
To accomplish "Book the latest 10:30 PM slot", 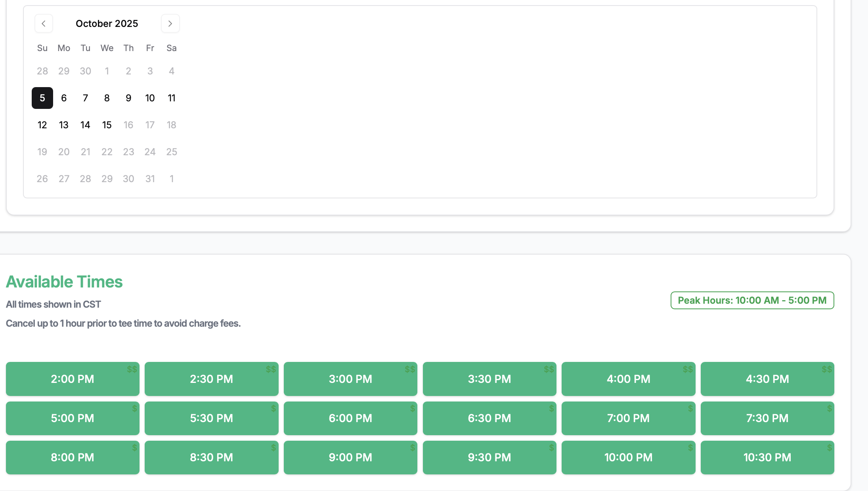I will click(767, 457).
